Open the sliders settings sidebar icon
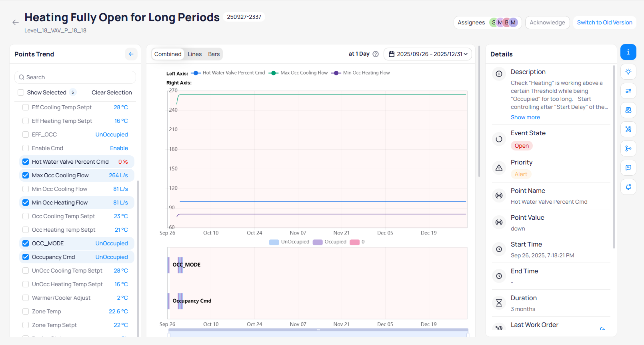Image resolution: width=644 pixels, height=345 pixels. (628, 91)
